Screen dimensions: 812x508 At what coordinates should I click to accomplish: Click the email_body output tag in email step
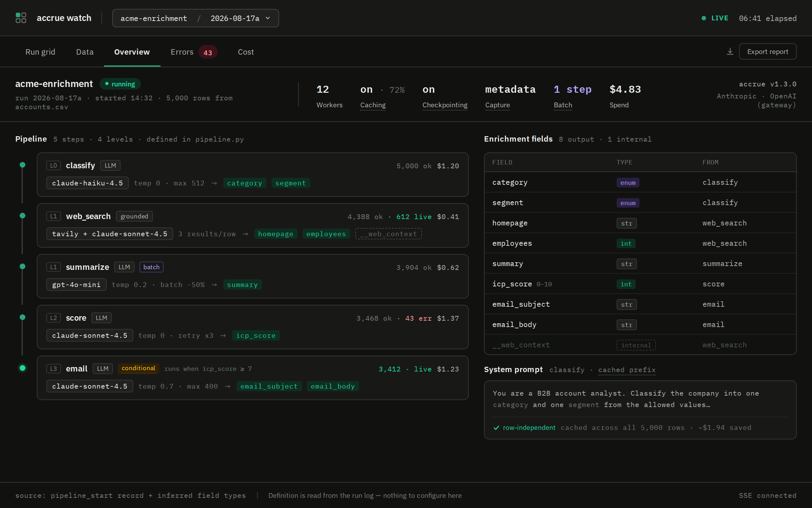pyautogui.click(x=333, y=386)
